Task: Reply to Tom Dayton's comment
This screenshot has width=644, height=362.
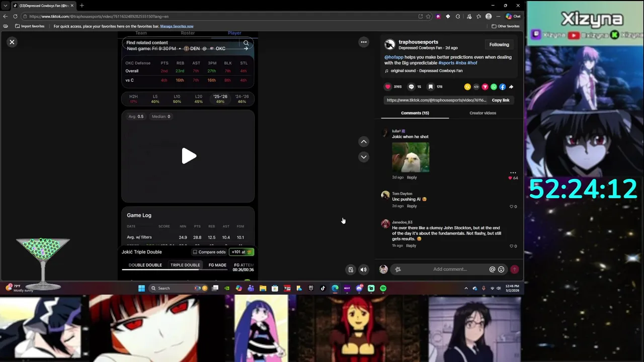Action: click(x=412, y=206)
